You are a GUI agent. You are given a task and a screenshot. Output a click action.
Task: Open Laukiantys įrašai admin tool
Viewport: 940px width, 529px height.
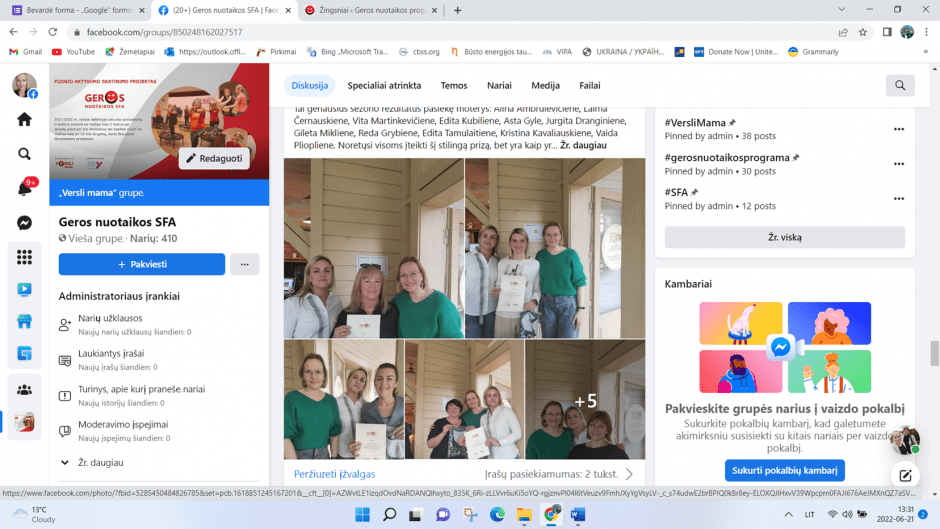coord(159,359)
